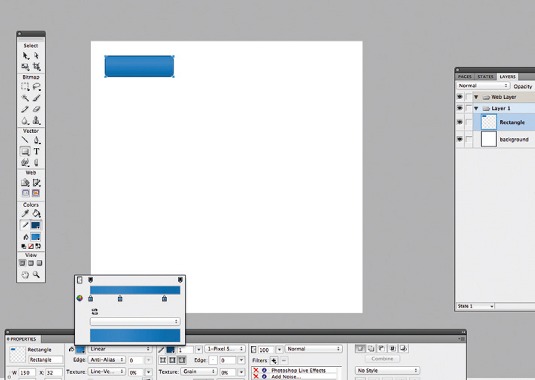Select the Knife tool
This screenshot has width=535, height=380.
36,162
